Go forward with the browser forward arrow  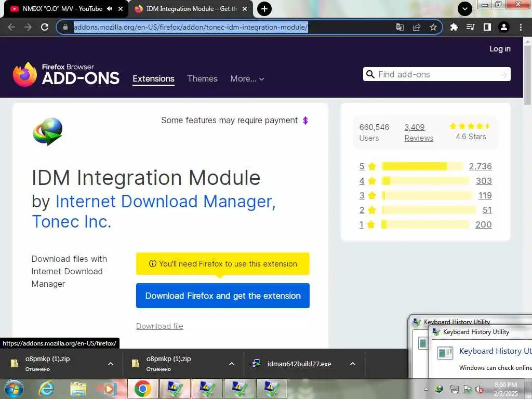pos(28,27)
